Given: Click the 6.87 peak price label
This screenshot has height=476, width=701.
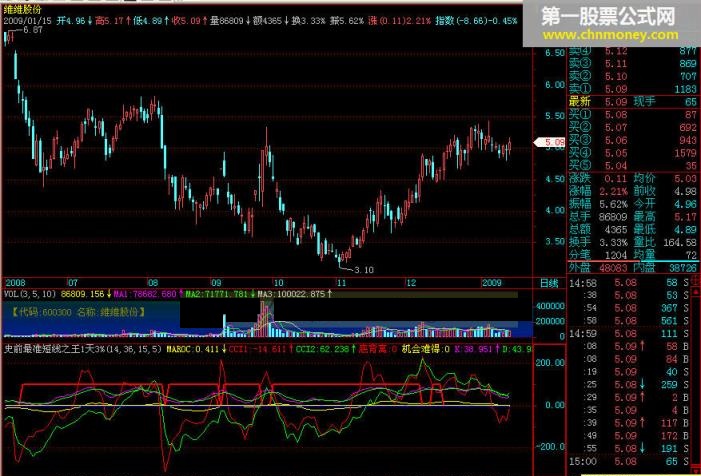Looking at the screenshot, I should (x=33, y=30).
